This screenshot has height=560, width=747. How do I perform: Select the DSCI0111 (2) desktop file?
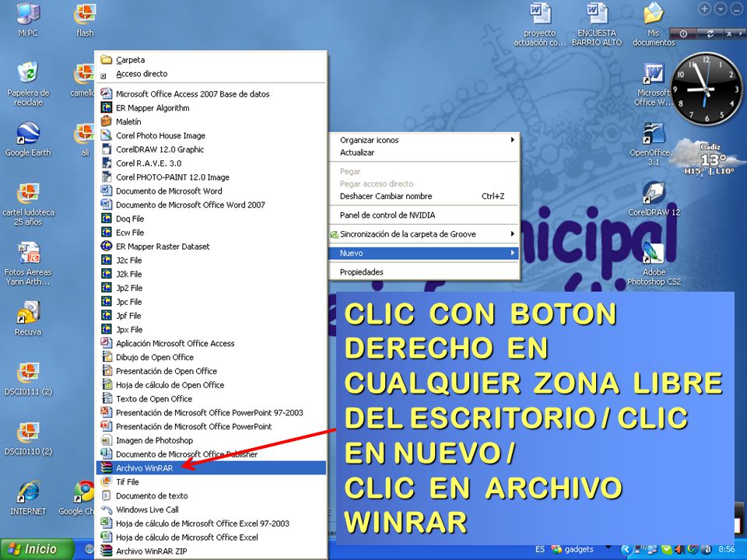pyautogui.click(x=28, y=379)
